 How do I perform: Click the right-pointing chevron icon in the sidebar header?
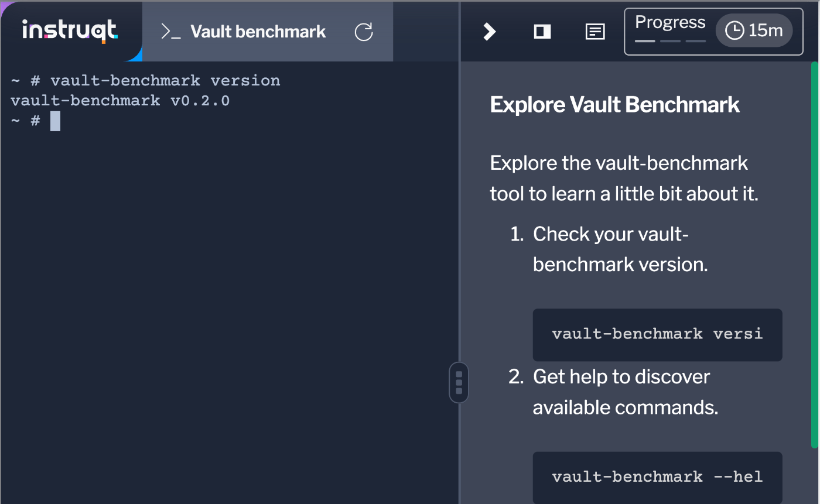pos(488,32)
